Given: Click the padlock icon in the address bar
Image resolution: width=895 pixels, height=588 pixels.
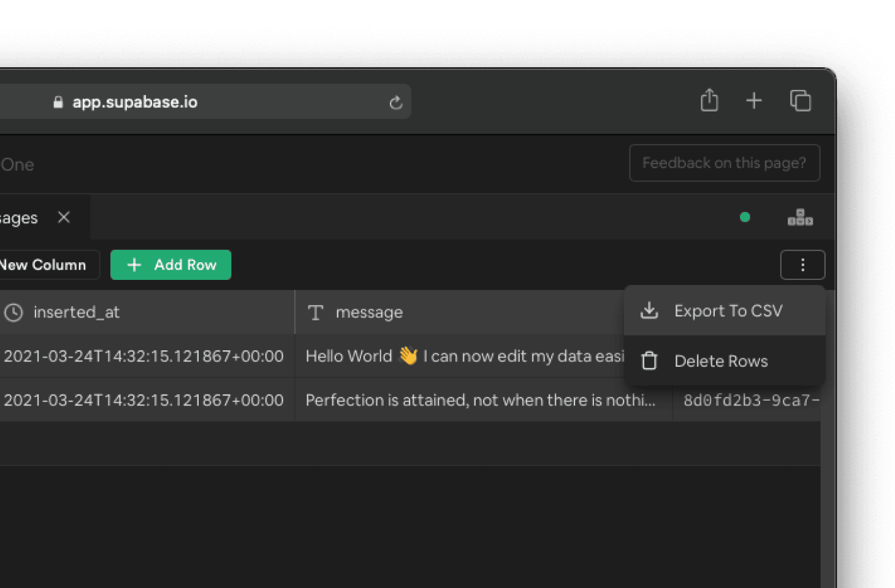Looking at the screenshot, I should (58, 102).
